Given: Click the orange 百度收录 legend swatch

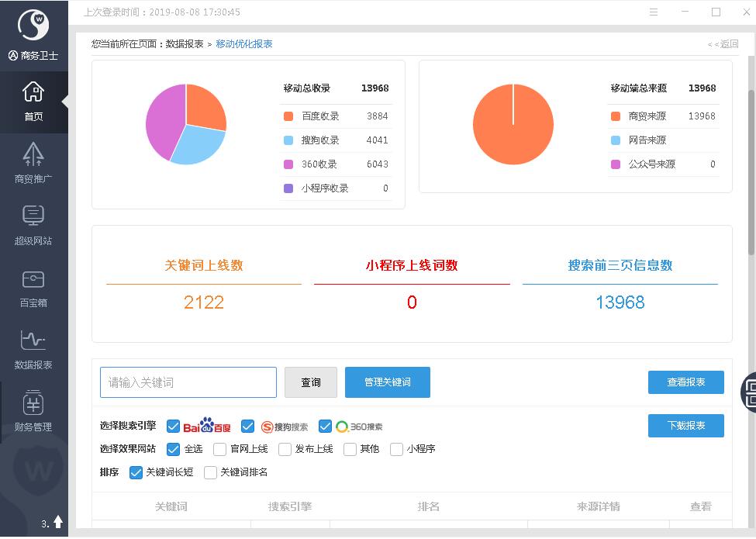Looking at the screenshot, I should tap(288, 116).
